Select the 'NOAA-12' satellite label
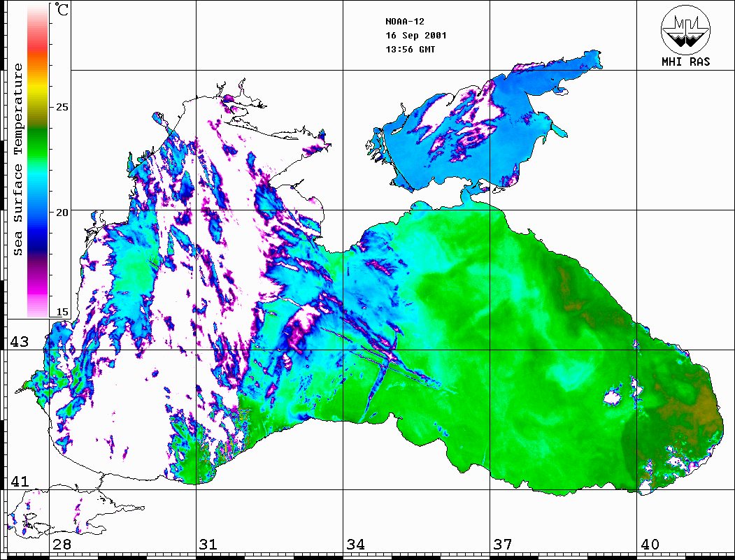The image size is (735, 560). click(x=405, y=22)
